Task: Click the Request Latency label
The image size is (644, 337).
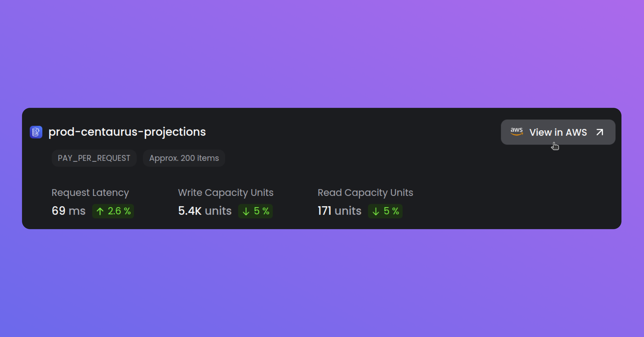Action: coord(90,193)
